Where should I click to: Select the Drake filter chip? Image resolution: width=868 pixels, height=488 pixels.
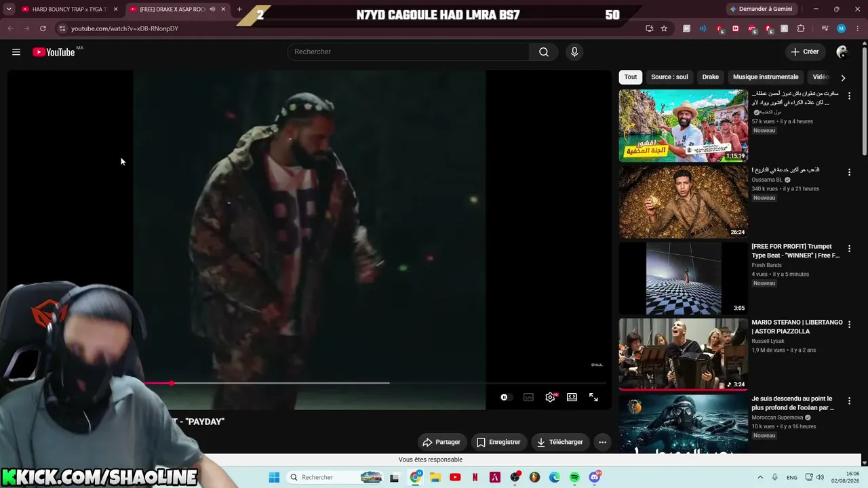[710, 77]
